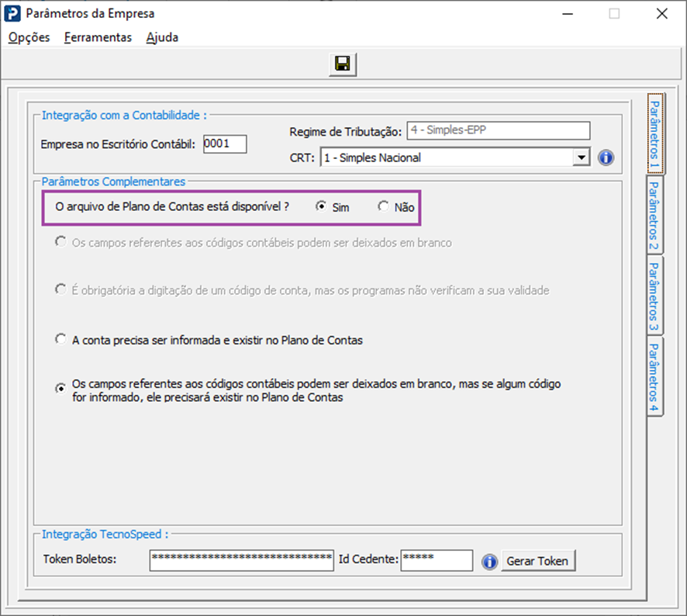The image size is (687, 616).
Task: Select option allowing blank codes validated against Plano
Action: (60, 389)
